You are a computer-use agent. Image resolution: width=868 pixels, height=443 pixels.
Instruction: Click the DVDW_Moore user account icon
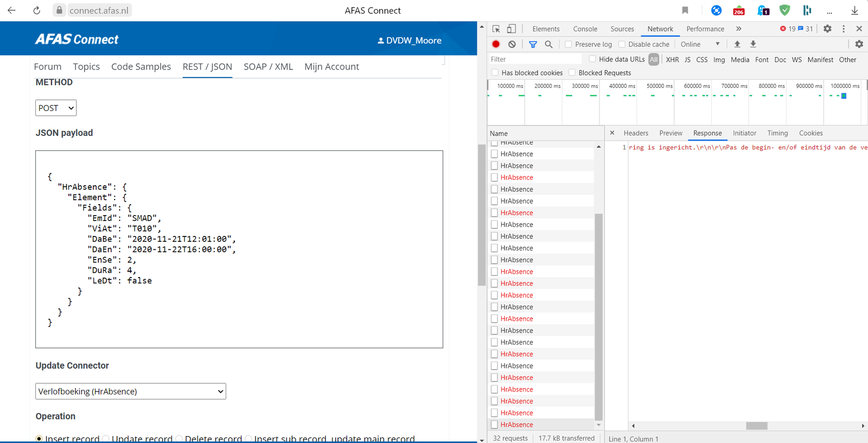point(380,41)
